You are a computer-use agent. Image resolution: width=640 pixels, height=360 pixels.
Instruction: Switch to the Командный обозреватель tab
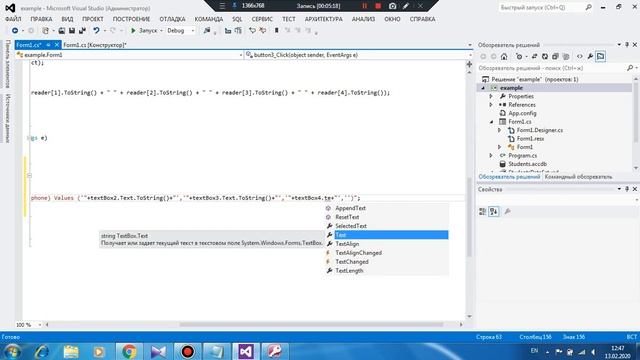point(578,177)
